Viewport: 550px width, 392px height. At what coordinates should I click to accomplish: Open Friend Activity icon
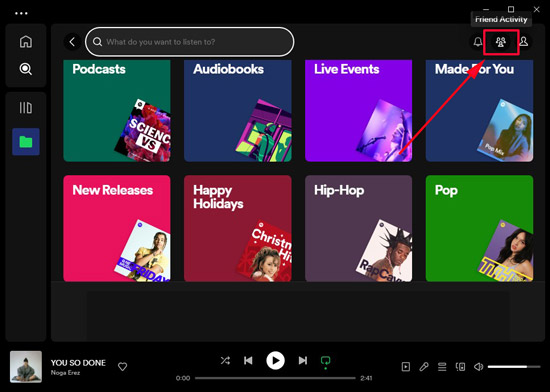pos(501,42)
